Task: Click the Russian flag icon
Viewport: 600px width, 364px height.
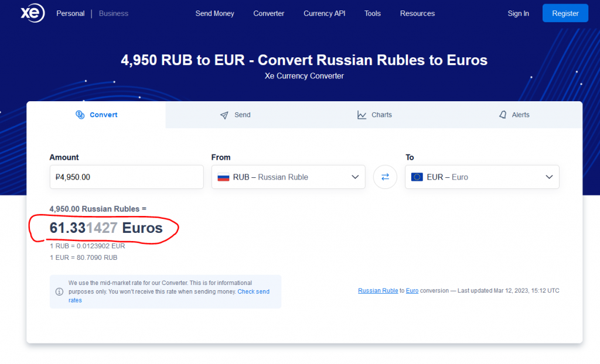Action: tap(223, 177)
